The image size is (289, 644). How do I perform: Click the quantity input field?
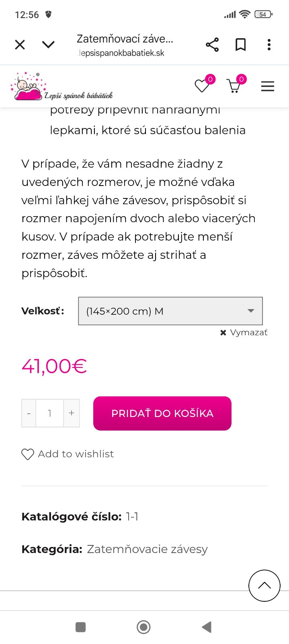(50, 413)
